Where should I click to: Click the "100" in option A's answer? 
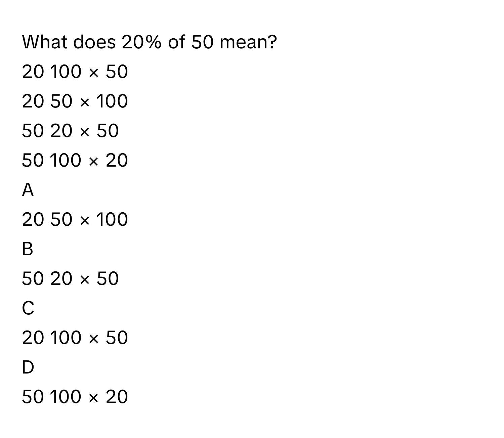point(112,219)
